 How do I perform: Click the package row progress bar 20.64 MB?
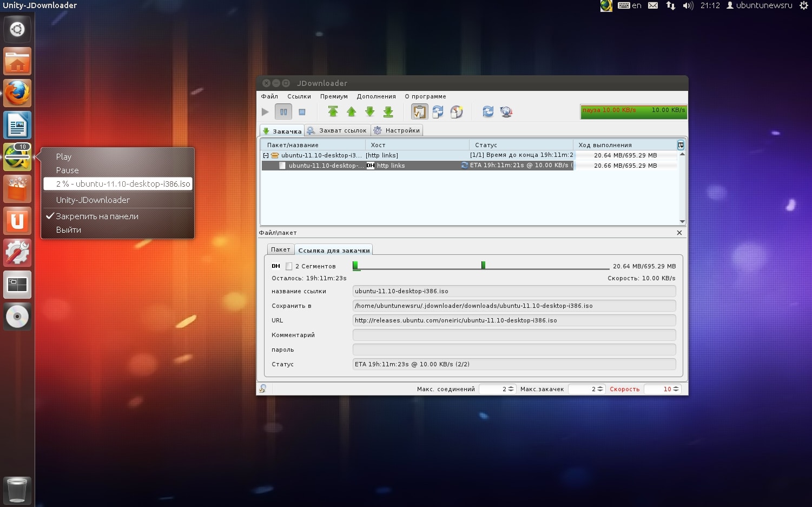pos(625,155)
